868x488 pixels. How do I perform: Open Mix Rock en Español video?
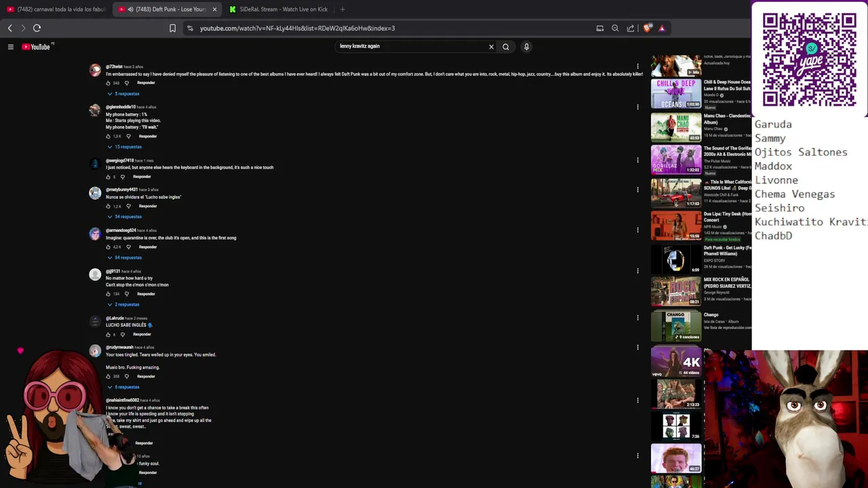click(x=676, y=291)
